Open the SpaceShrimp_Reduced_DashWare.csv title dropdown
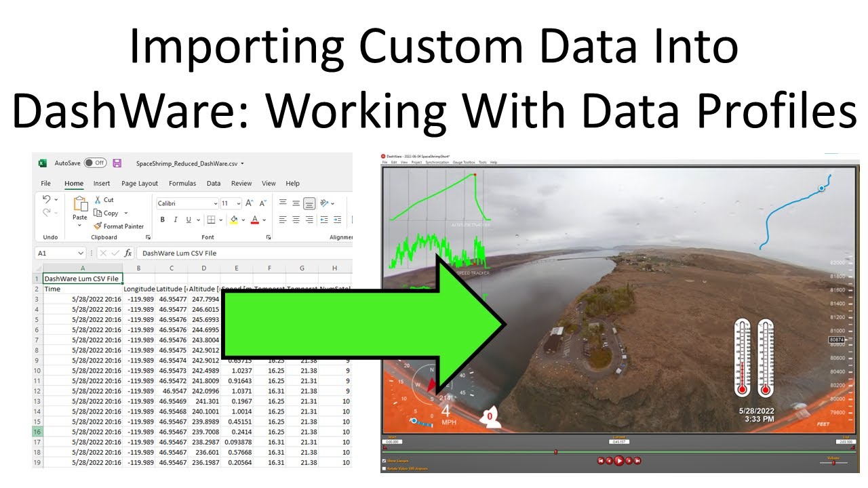Screen dimensions: 868x488 click(243, 163)
